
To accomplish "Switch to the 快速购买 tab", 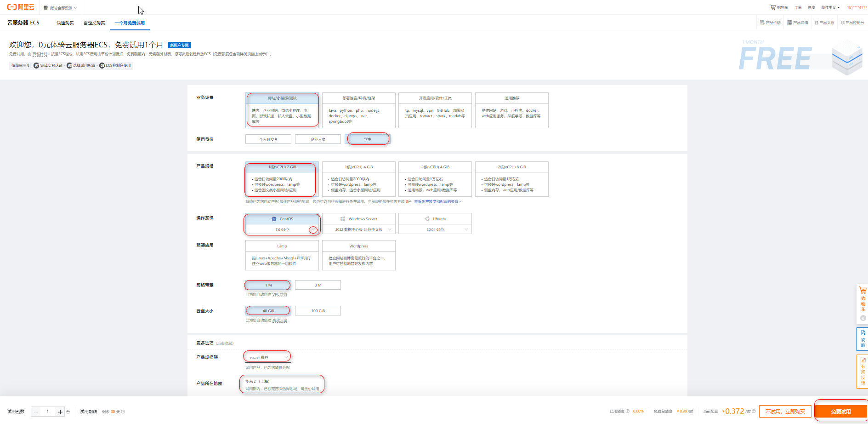I will point(65,23).
